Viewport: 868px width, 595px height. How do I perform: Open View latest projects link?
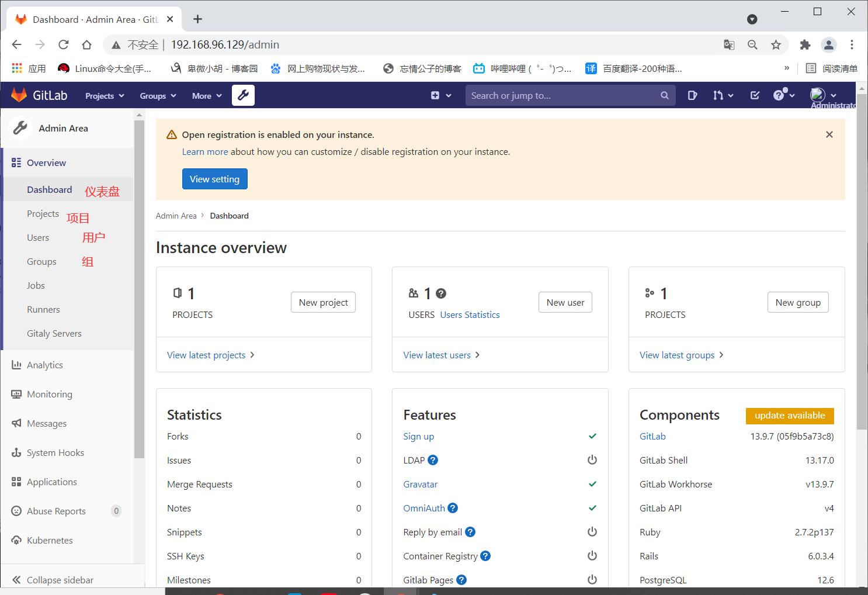[211, 355]
